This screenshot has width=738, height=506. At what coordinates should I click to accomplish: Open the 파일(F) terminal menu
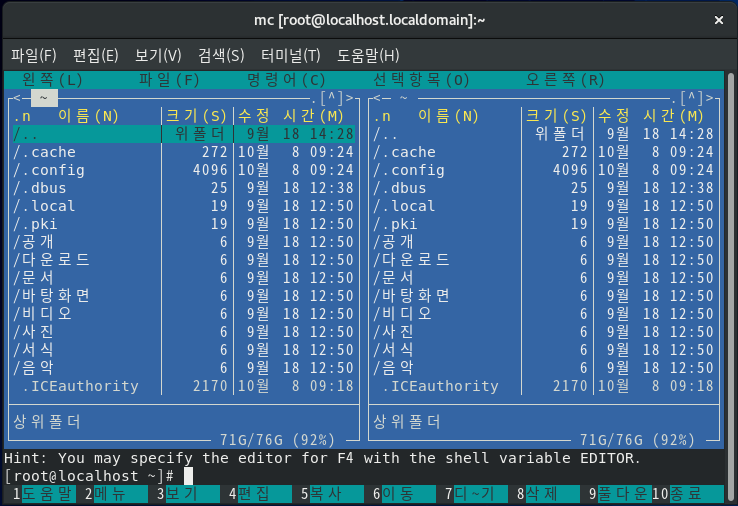[x=34, y=56]
